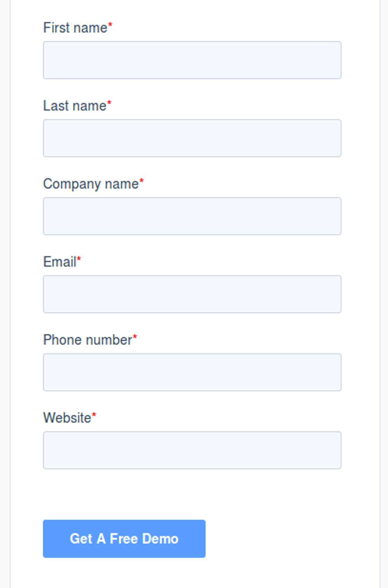The height and width of the screenshot is (588, 388).
Task: Click the First name input field
Action: (x=192, y=60)
